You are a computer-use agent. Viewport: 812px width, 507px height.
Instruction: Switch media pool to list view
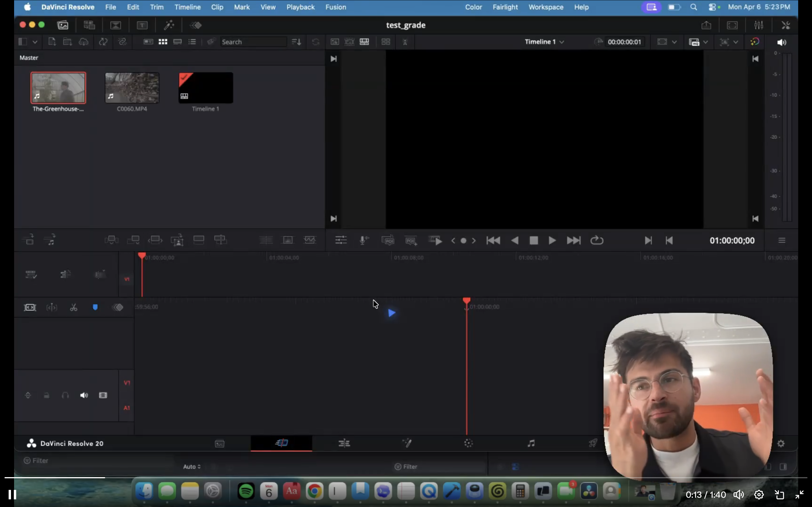tap(192, 42)
